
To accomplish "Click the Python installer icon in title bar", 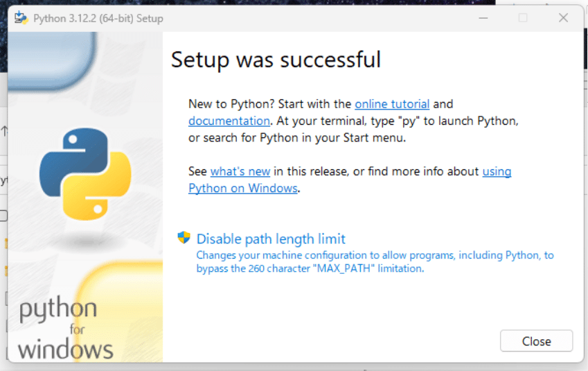I will coord(21,17).
